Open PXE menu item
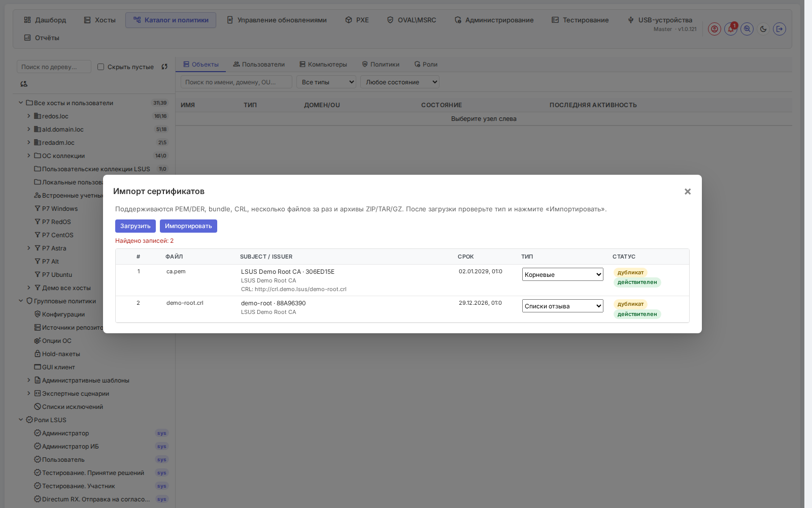Image resolution: width=812 pixels, height=508 pixels. [x=357, y=20]
